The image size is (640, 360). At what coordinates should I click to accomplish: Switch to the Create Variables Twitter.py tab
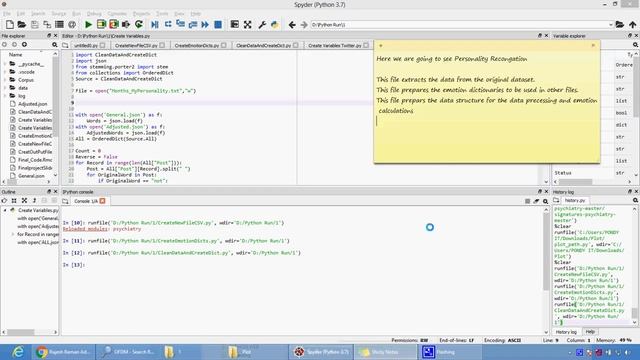335,45
